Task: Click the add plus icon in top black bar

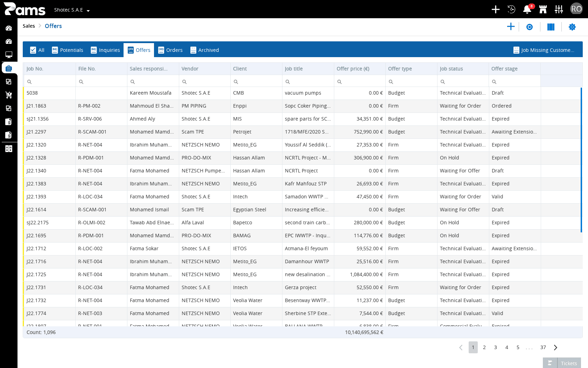Action: (x=495, y=9)
